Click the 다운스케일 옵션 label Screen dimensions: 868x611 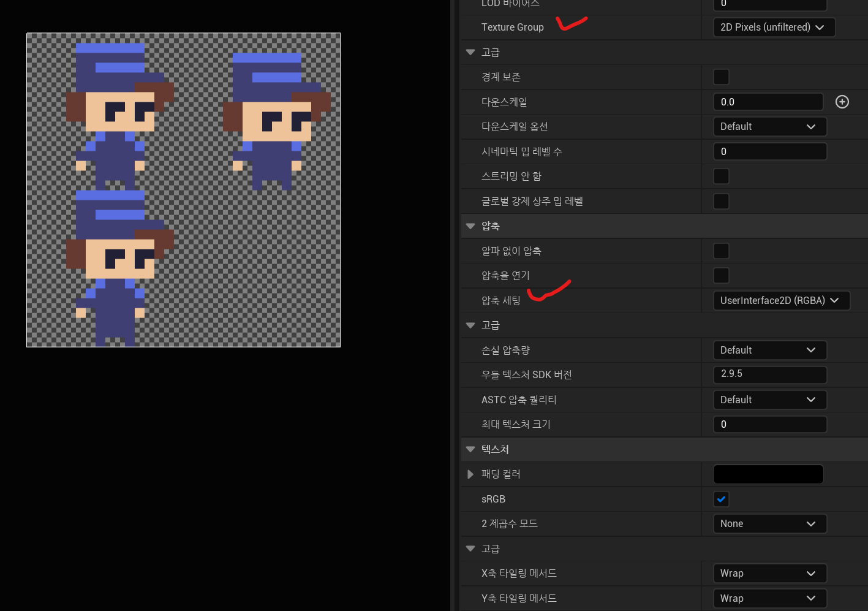(x=515, y=127)
